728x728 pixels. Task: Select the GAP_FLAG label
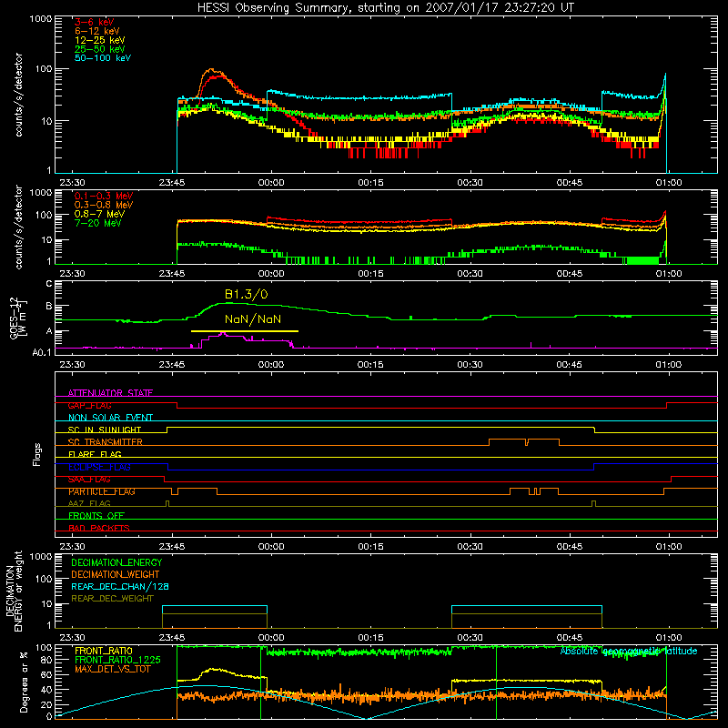[x=89, y=405]
